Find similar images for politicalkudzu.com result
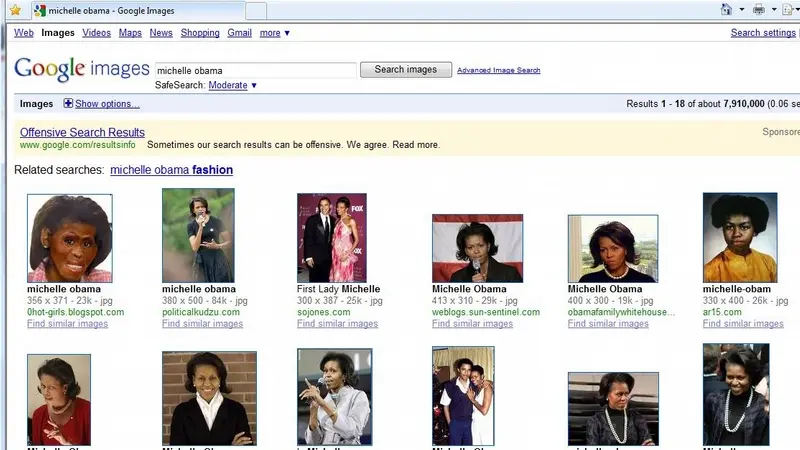This screenshot has width=800, height=450. (203, 323)
